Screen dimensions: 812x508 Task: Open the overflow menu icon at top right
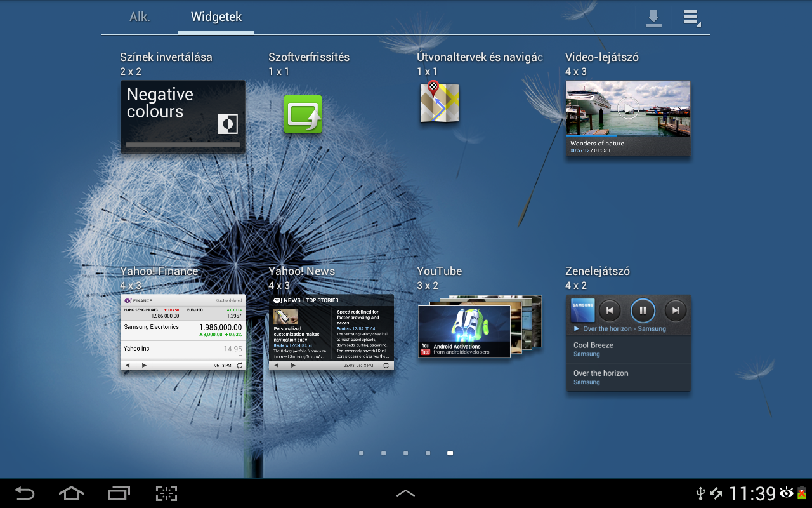point(691,18)
